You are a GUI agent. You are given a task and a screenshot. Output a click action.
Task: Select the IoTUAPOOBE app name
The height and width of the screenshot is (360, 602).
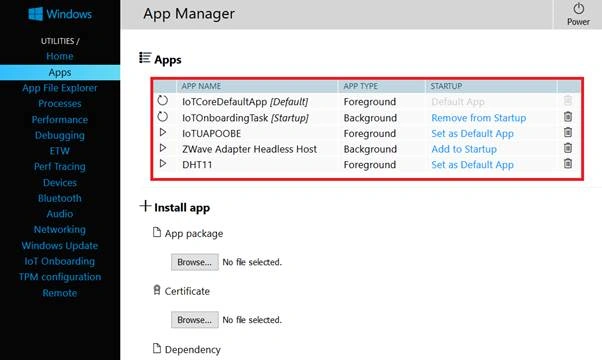tap(212, 134)
